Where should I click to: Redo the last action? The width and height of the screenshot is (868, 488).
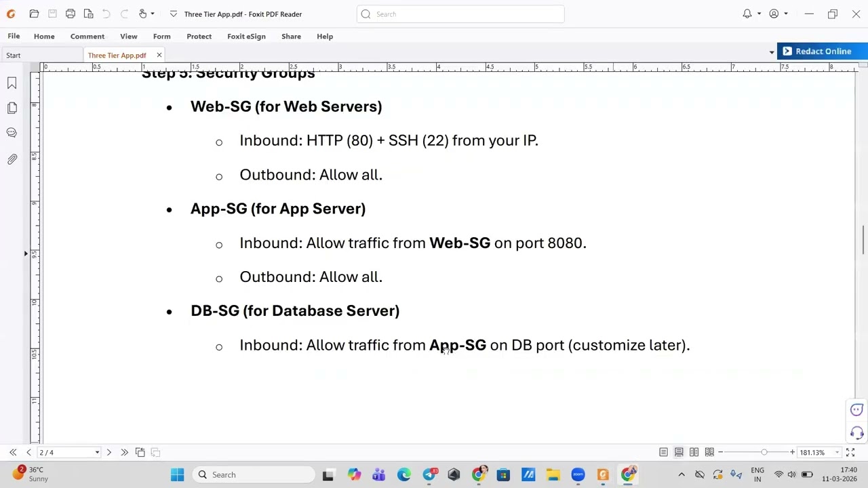click(124, 14)
